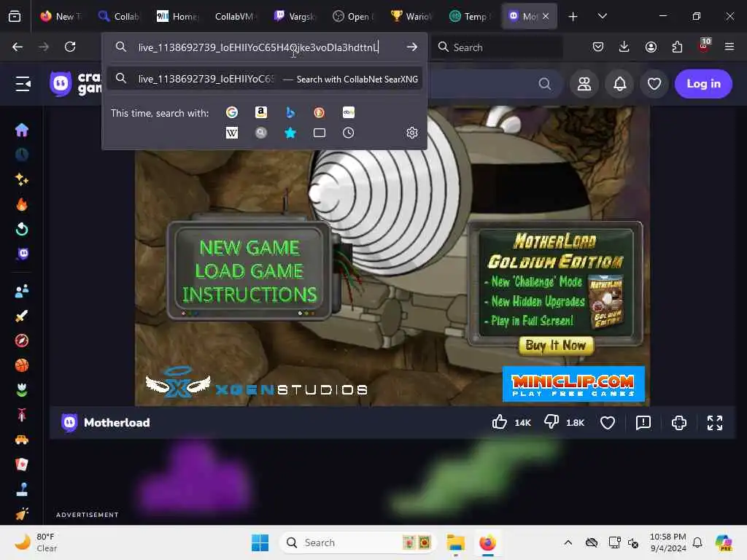Screen dimensions: 747x560
Task: Click the go arrow in address bar
Action: 412,47
